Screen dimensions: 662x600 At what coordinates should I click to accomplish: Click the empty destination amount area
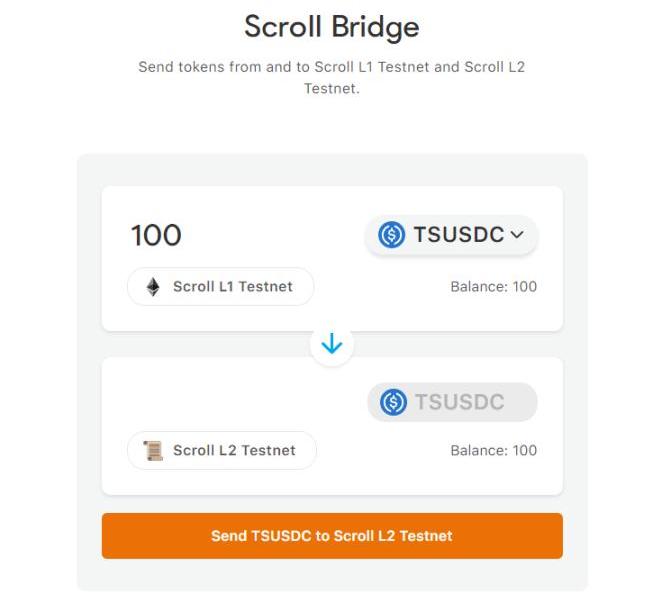(230, 402)
